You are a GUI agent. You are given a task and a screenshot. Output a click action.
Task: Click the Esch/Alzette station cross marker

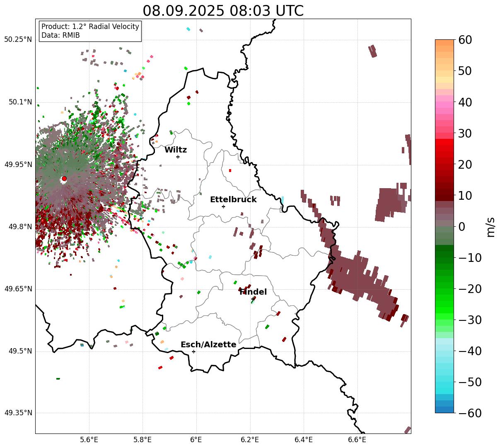[193, 351]
